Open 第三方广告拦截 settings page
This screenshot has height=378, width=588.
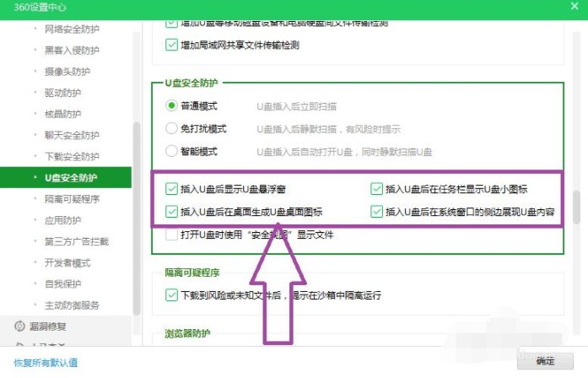pos(77,241)
